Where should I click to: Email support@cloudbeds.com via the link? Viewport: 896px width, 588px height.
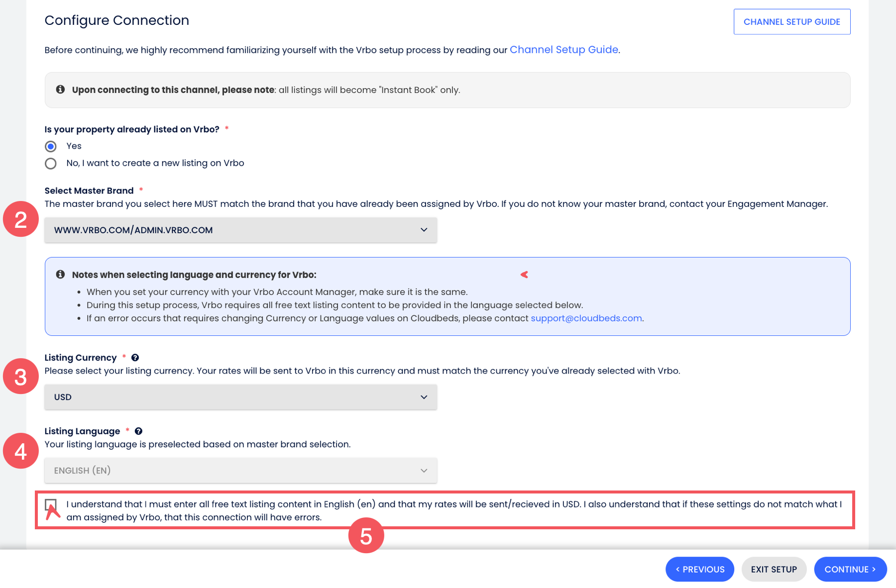[586, 318]
